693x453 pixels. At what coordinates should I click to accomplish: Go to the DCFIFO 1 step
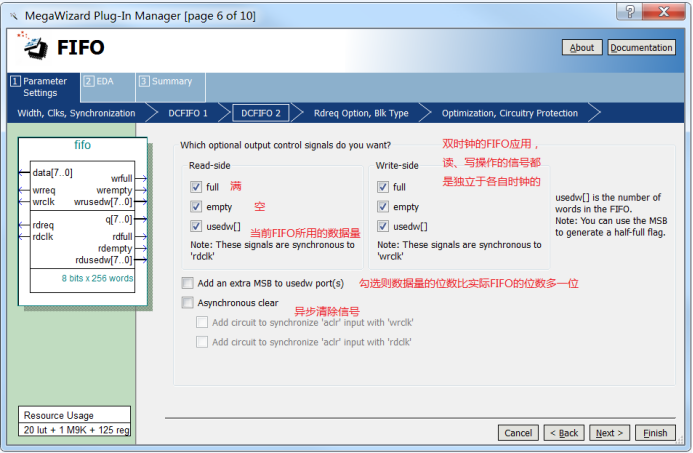(x=188, y=113)
